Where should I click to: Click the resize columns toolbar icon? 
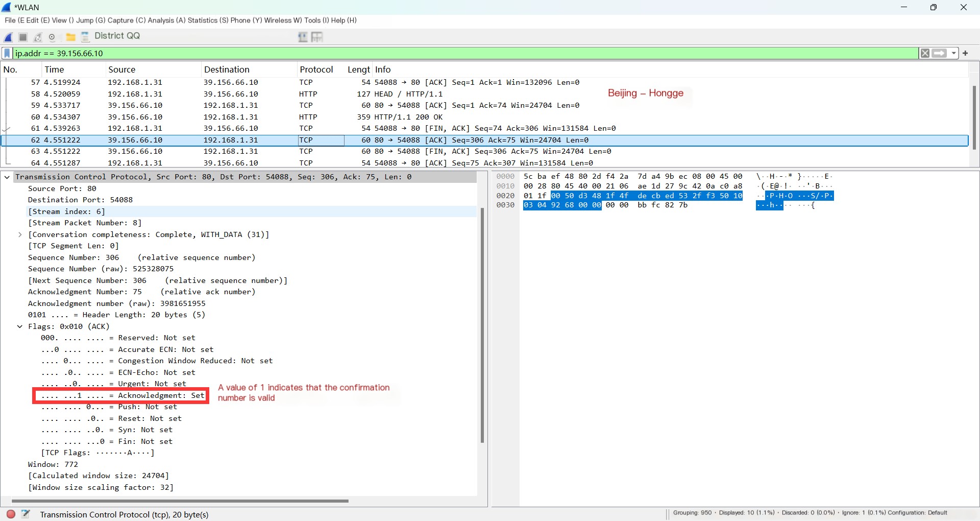click(x=317, y=37)
